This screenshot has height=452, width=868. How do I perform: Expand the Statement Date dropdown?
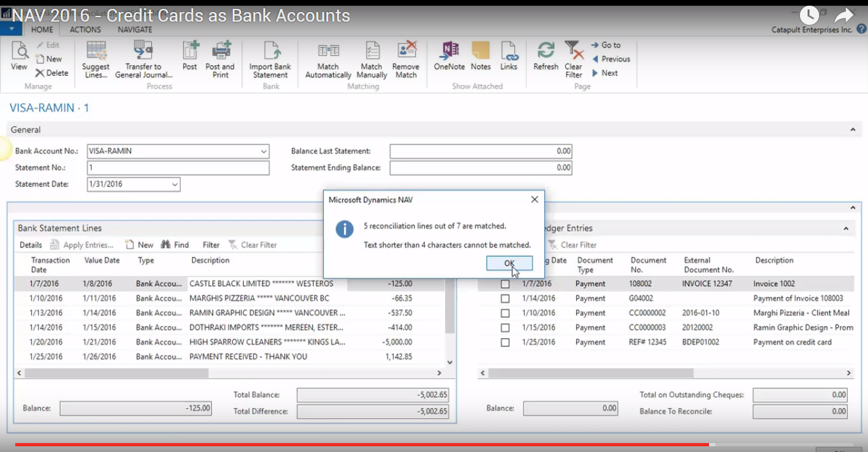coord(175,184)
